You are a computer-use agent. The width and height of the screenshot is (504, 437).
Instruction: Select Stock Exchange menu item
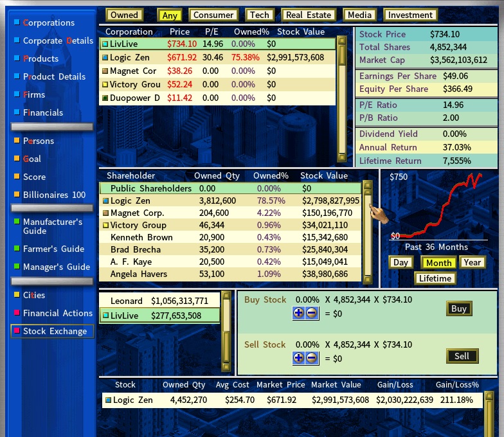tap(52, 332)
